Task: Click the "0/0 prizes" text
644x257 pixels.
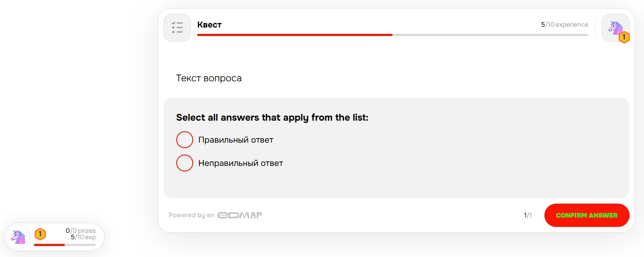Action: point(80,231)
